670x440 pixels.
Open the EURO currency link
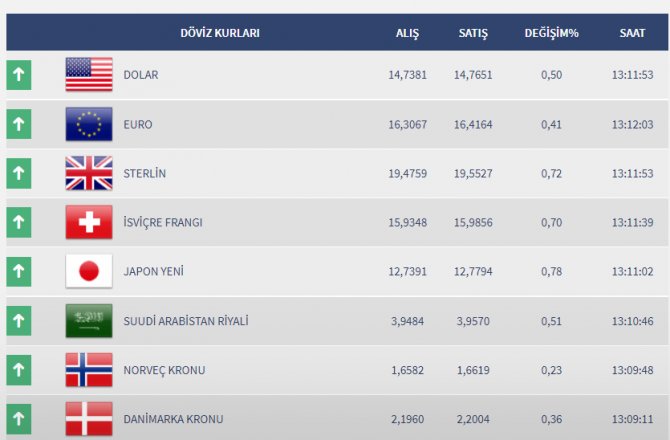pyautogui.click(x=138, y=124)
